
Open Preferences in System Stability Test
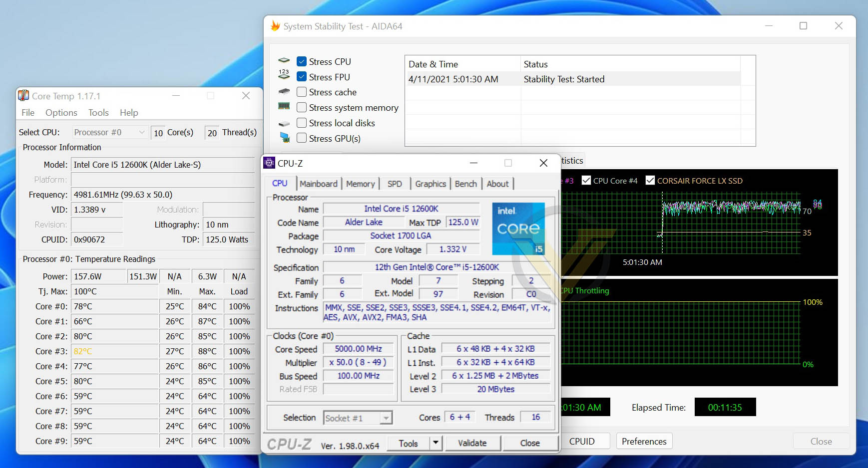[644, 442]
